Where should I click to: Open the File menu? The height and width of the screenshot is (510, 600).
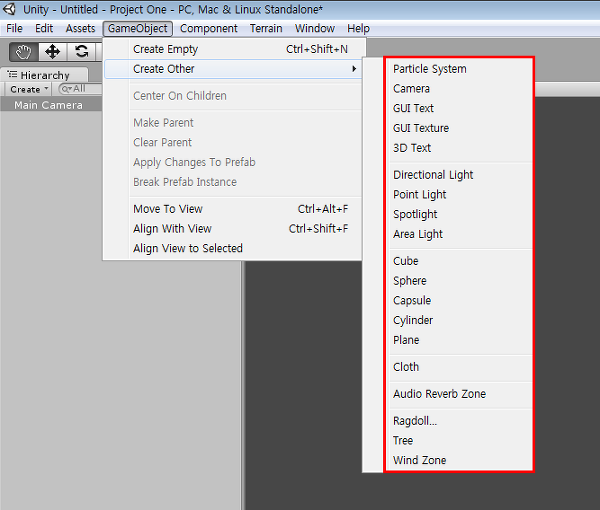15,28
